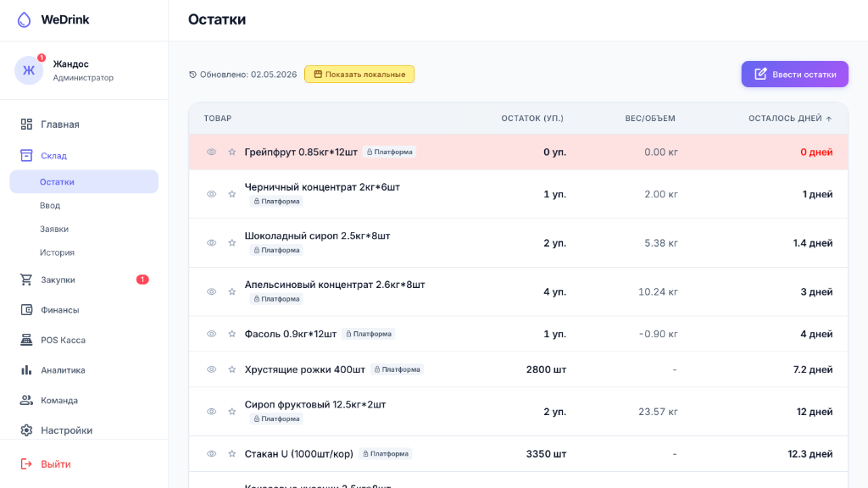Hide the Черничный концентрат row via eye
Image resolution: width=868 pixels, height=488 pixels.
click(211, 194)
